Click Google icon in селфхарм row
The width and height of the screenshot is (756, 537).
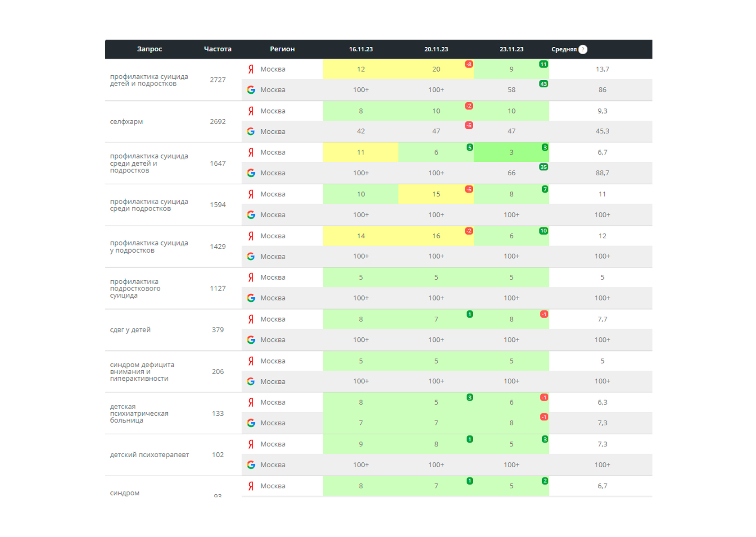click(x=251, y=132)
